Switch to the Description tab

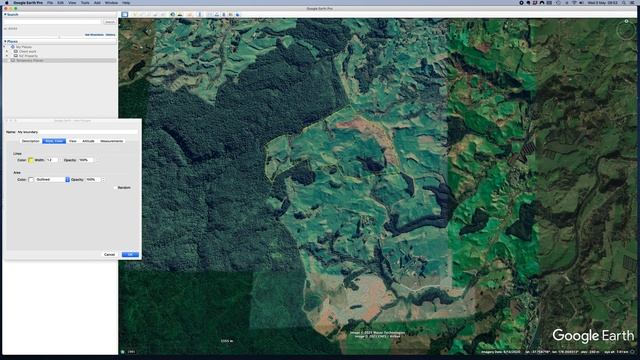tap(31, 141)
